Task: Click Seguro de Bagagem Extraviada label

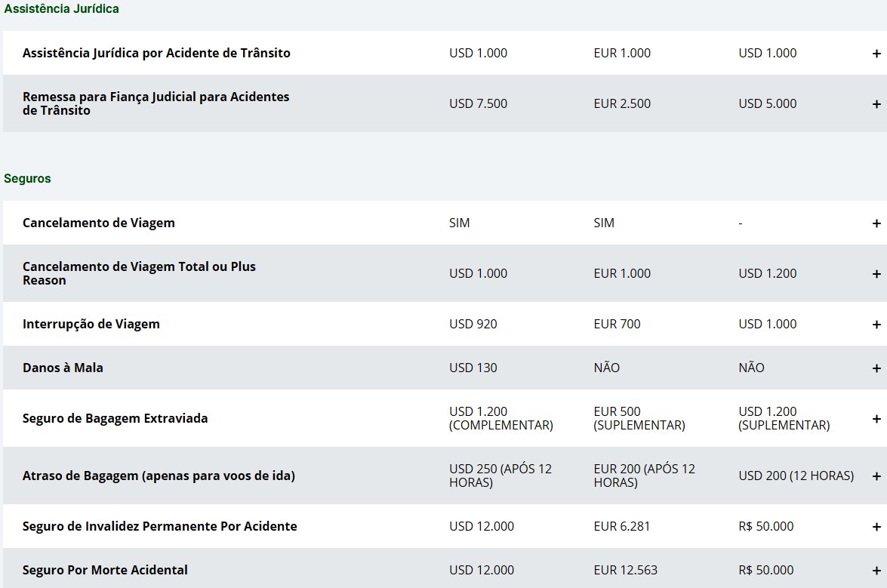Action: click(x=115, y=418)
